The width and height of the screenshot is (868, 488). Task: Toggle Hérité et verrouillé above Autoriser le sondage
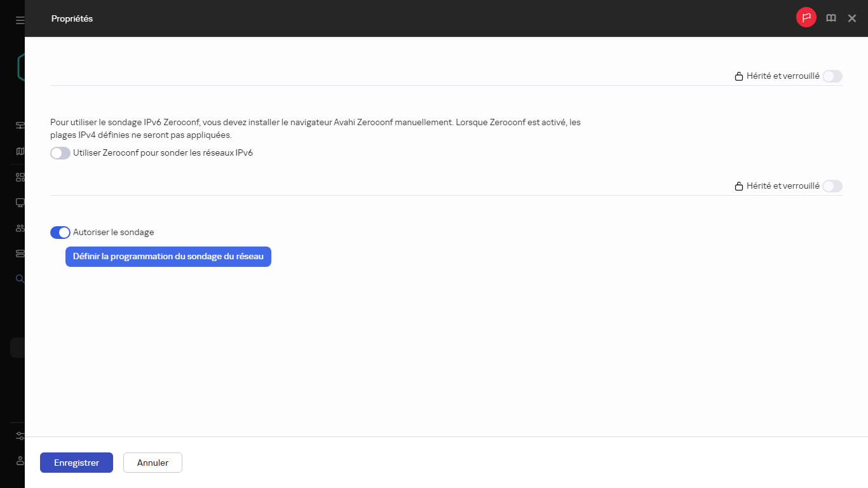pos(832,186)
